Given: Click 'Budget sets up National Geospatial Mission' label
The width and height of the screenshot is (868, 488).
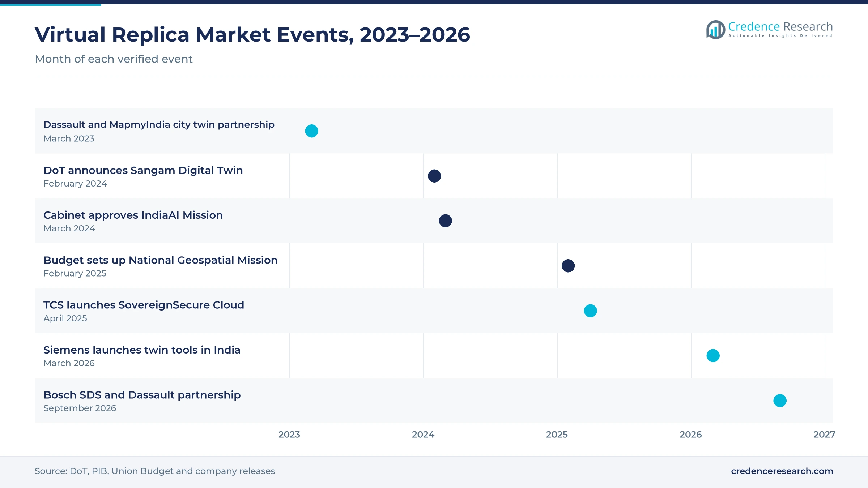Looking at the screenshot, I should click(x=160, y=260).
